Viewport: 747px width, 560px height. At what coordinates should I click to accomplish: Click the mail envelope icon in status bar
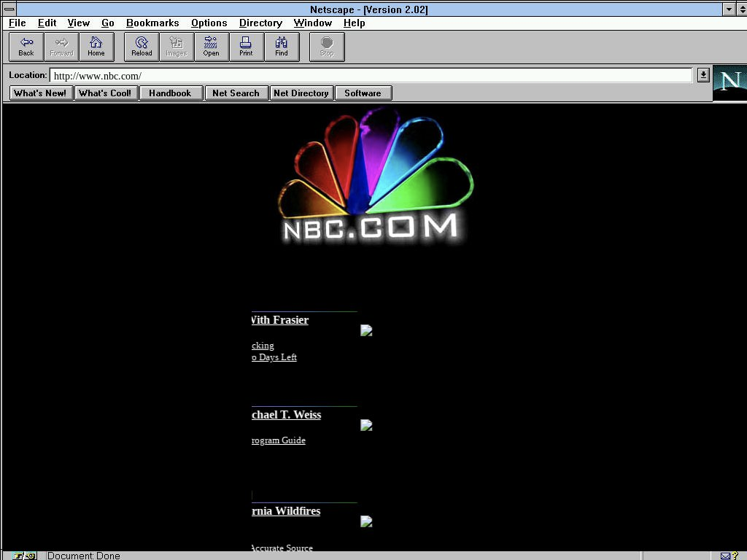click(725, 556)
